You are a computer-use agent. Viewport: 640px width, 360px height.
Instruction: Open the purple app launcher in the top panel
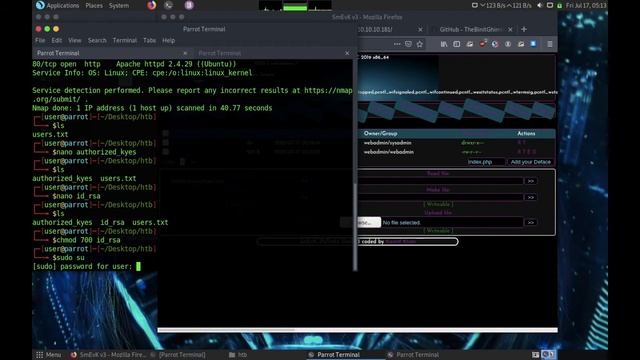tap(189, 5)
